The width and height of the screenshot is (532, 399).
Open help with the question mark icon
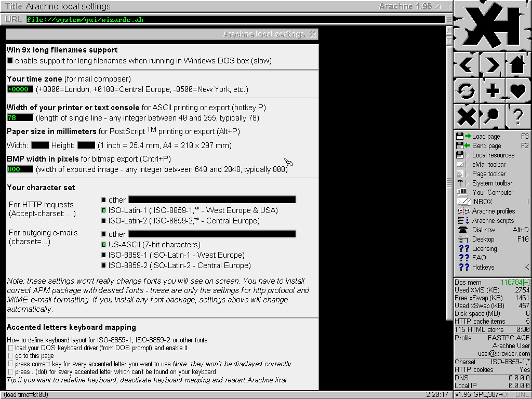[x=518, y=116]
